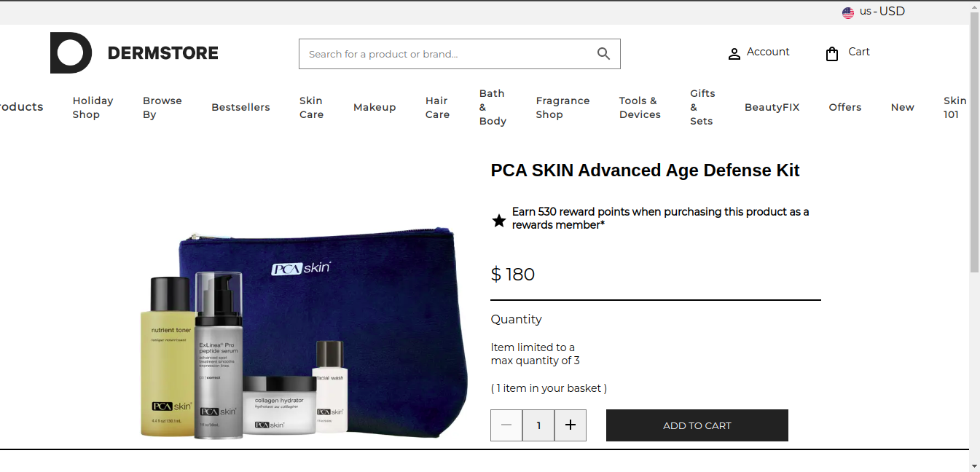This screenshot has height=472, width=980.
Task: Add the kit to cart
Action: pos(697,425)
